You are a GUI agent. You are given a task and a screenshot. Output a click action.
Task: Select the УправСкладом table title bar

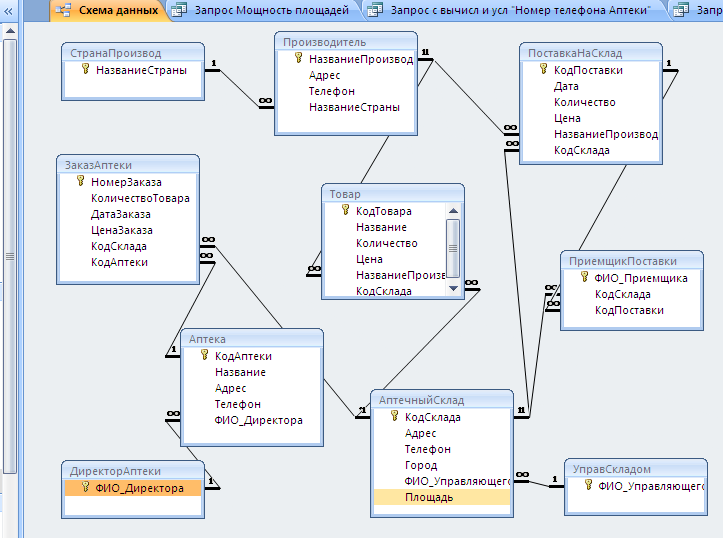coord(636,469)
